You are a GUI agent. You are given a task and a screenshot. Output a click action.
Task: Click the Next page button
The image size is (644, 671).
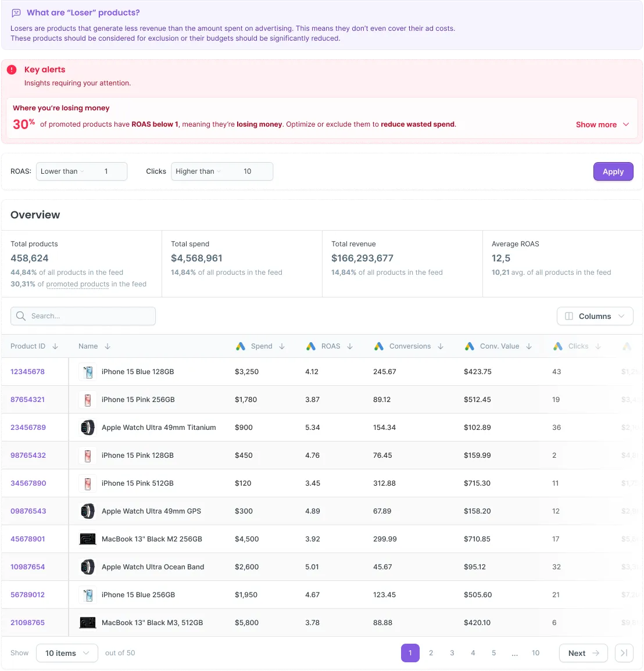click(583, 653)
